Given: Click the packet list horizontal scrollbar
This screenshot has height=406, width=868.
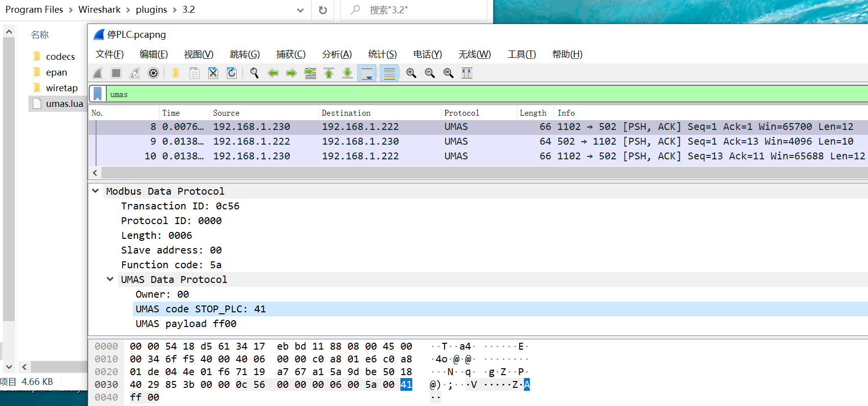Looking at the screenshot, I should pyautogui.click(x=480, y=173).
